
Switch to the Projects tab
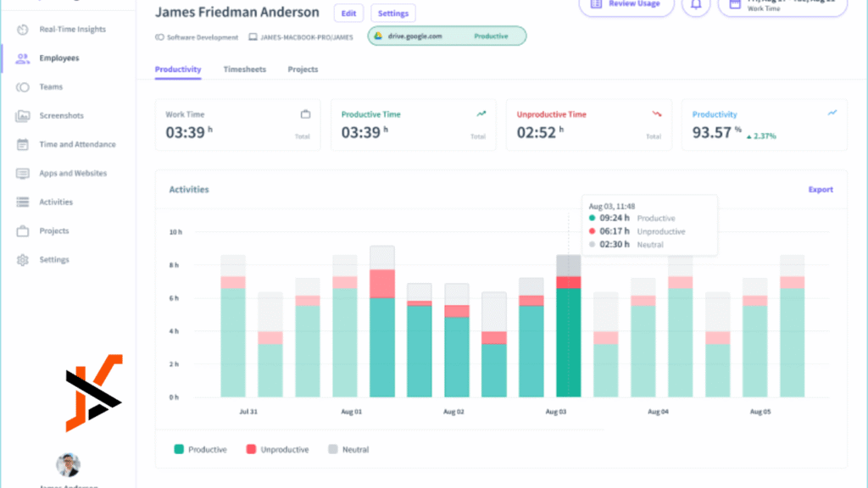(303, 69)
